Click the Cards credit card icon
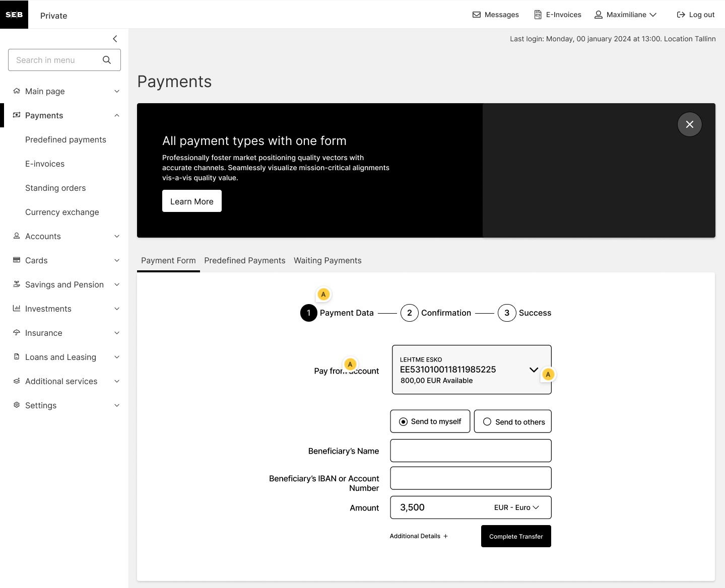This screenshot has width=725, height=588. (17, 260)
